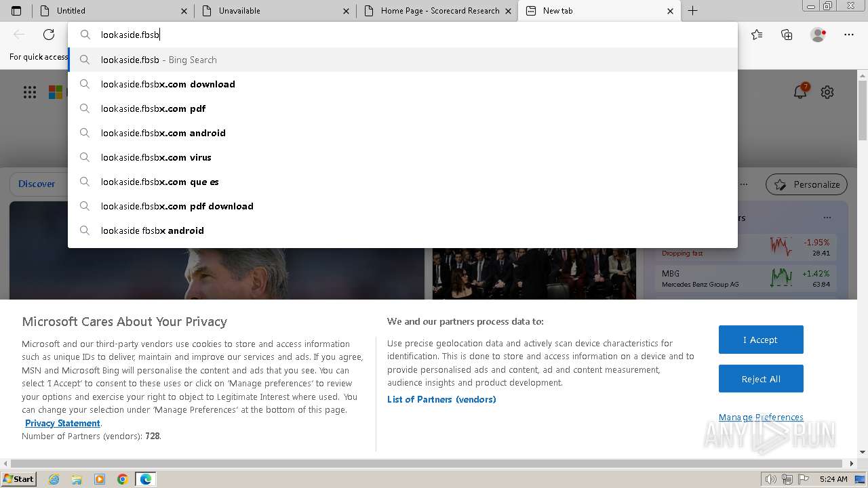
Task: Choose 'lookaside.fbsbx.com download' suggestion
Action: coord(403,84)
